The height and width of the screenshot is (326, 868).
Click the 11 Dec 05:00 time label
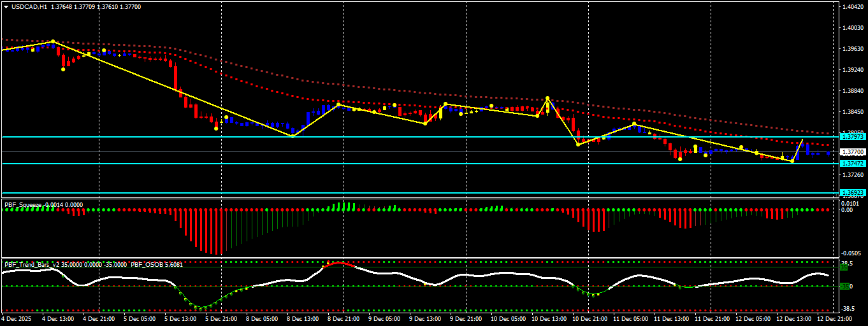click(630, 318)
